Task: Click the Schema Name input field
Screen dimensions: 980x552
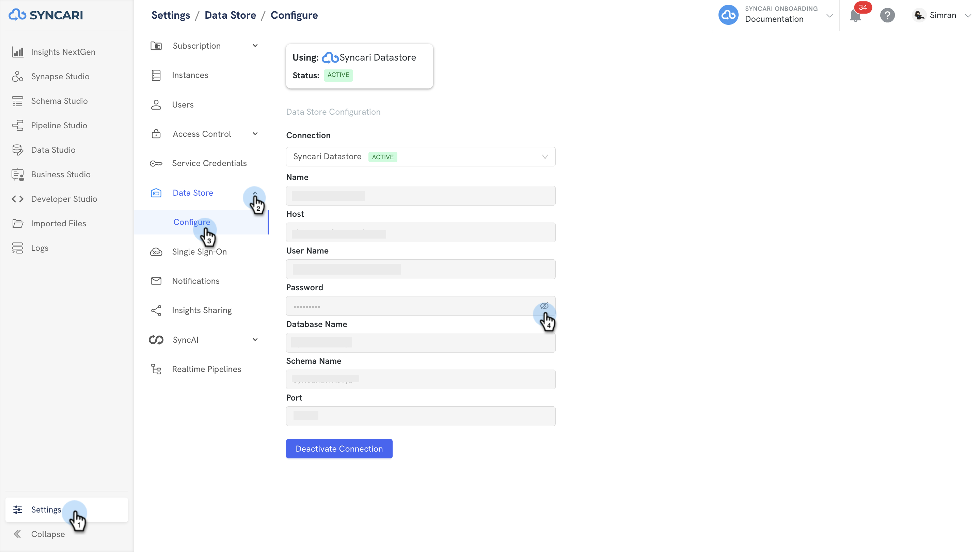Action: click(421, 379)
